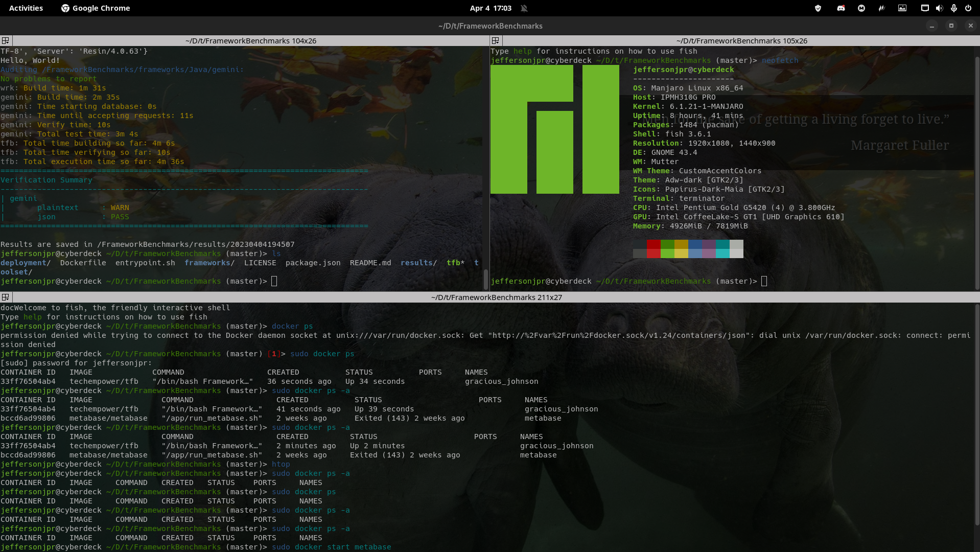Image resolution: width=980 pixels, height=552 pixels.
Task: Select the 211x27 pane title bar
Action: (496, 297)
